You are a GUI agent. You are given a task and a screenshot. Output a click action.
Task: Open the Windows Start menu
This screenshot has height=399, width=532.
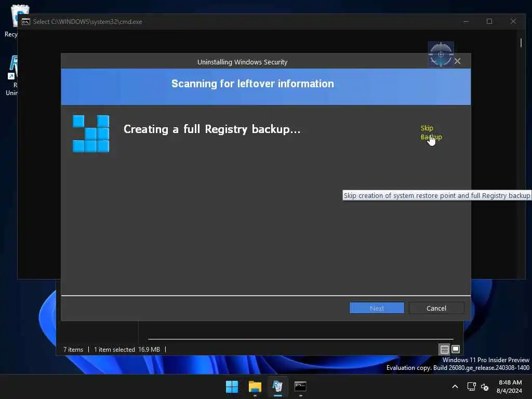pos(232,387)
